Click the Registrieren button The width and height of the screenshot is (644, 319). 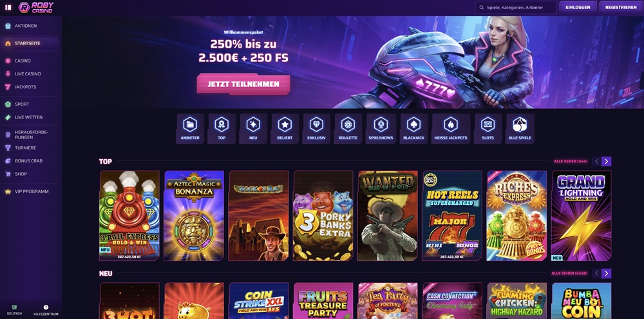coord(621,7)
